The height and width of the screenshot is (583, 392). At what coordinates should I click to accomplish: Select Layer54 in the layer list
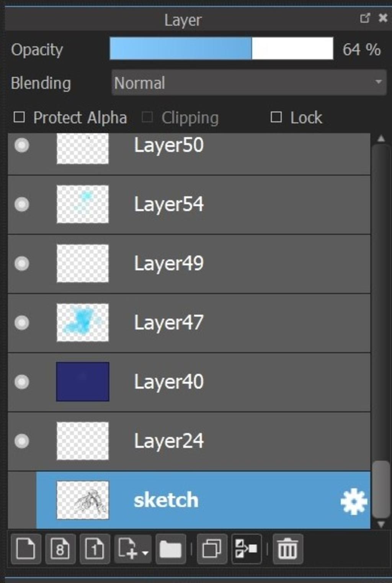click(x=189, y=205)
